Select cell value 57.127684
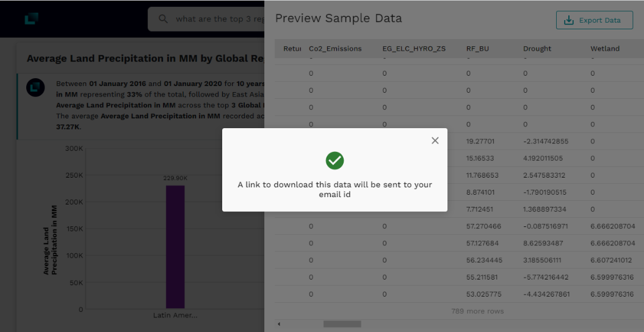The width and height of the screenshot is (644, 332). 483,244
